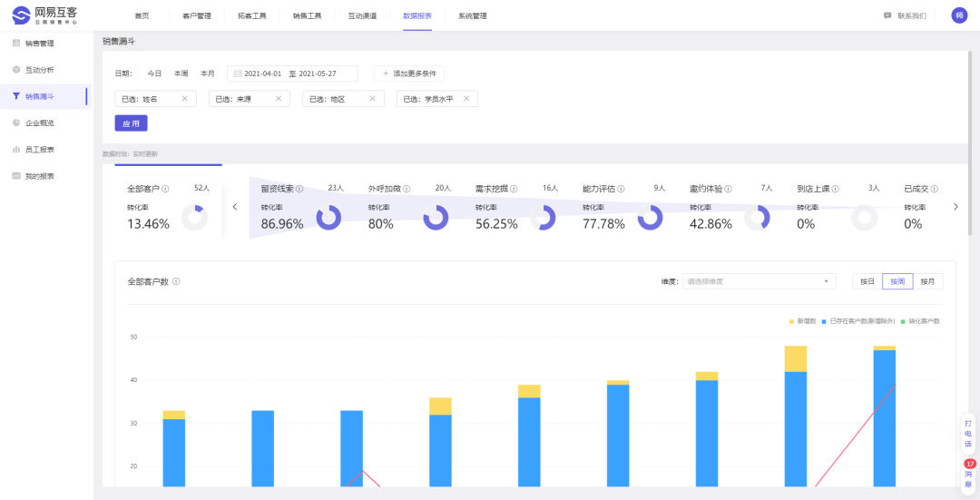Switch to the 客户管理 top menu
The width and height of the screenshot is (980, 500).
pos(196,16)
